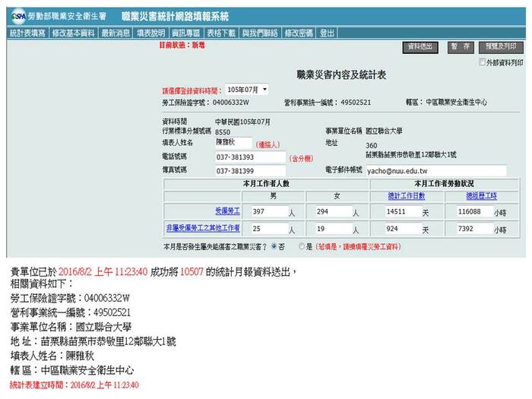Click the insurance number 04006332W in the form
532x399 pixels.
point(231,103)
